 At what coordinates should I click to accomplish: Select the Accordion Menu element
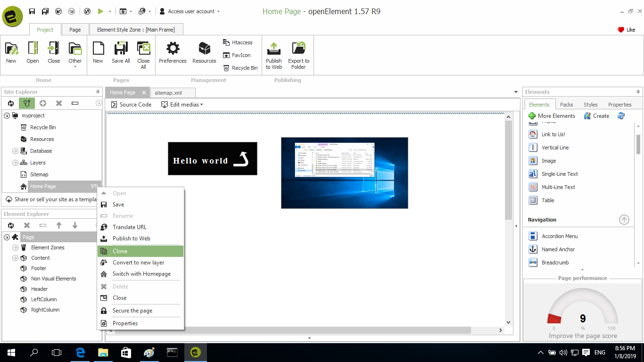(x=559, y=236)
